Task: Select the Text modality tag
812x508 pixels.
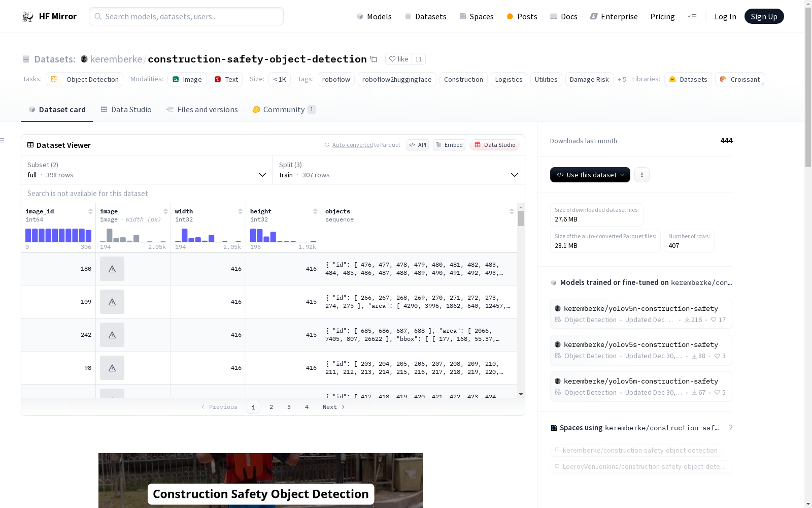Action: pos(226,80)
